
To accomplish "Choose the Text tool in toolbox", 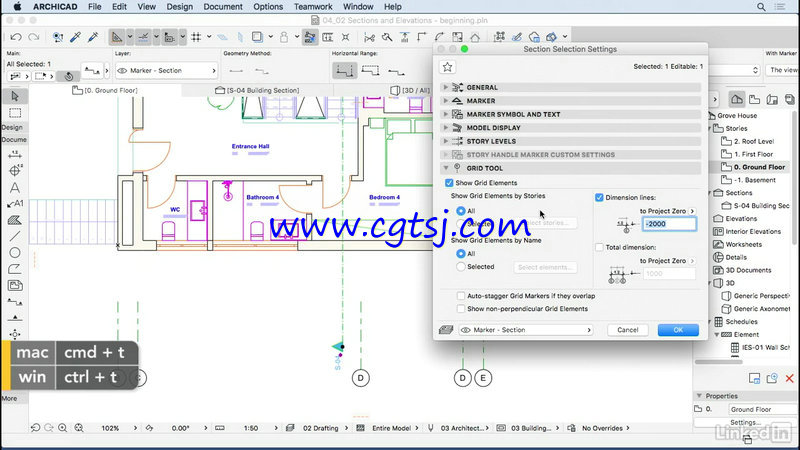I will (15, 188).
